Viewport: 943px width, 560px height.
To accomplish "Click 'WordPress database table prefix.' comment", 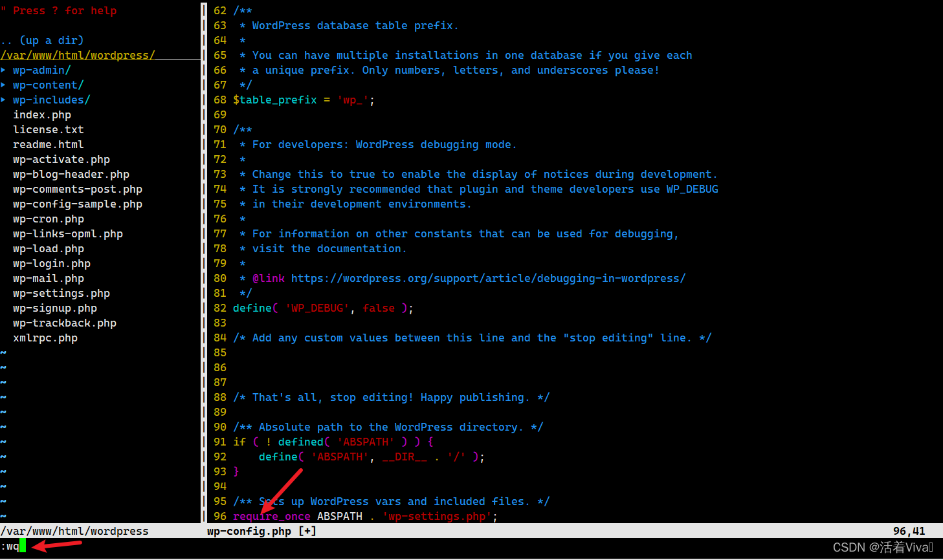I will [355, 25].
